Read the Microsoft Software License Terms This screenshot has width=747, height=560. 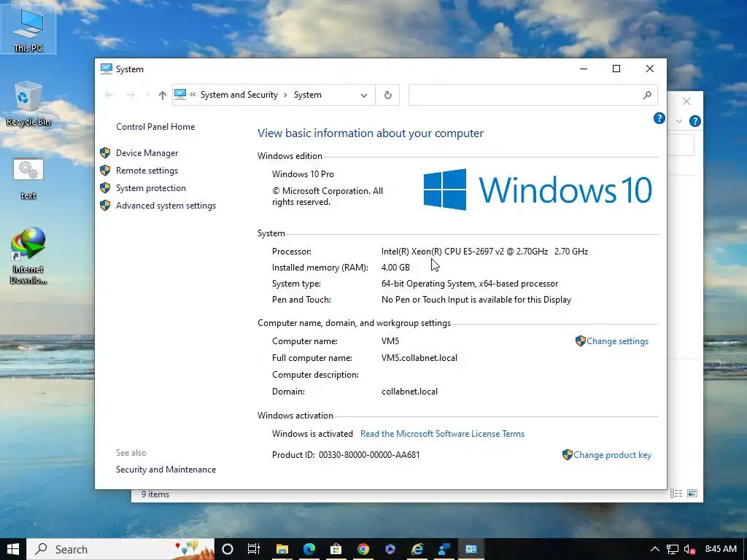point(442,434)
